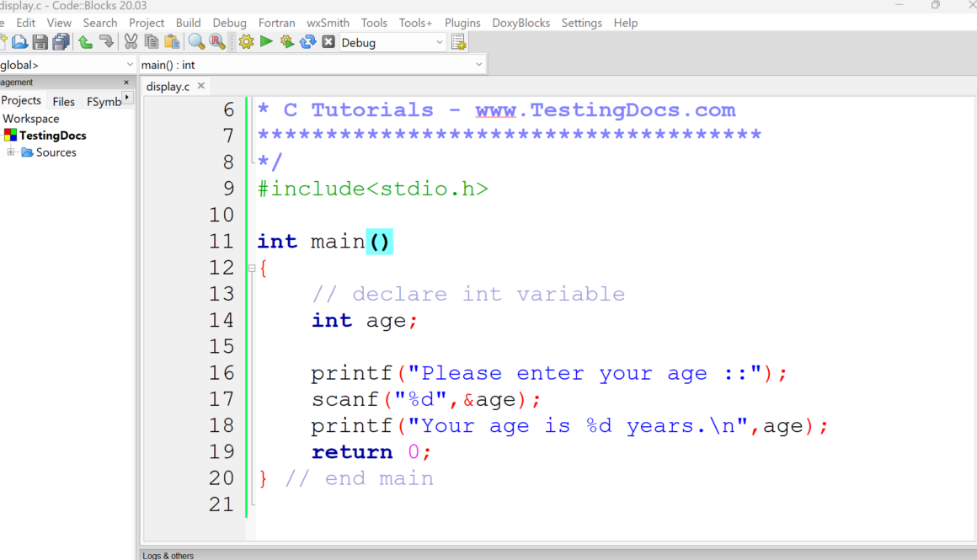Save the current file using toolbar icon
Image resolution: width=977 pixels, height=560 pixels.
40,41
